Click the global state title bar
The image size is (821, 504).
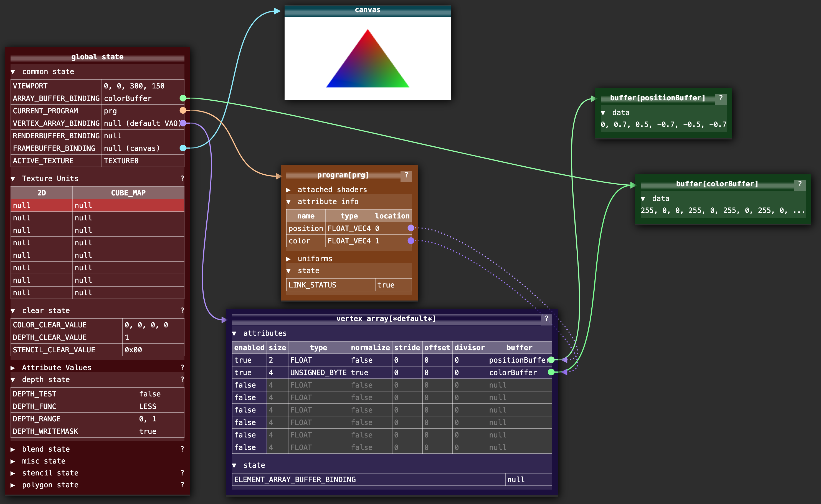pyautogui.click(x=97, y=57)
